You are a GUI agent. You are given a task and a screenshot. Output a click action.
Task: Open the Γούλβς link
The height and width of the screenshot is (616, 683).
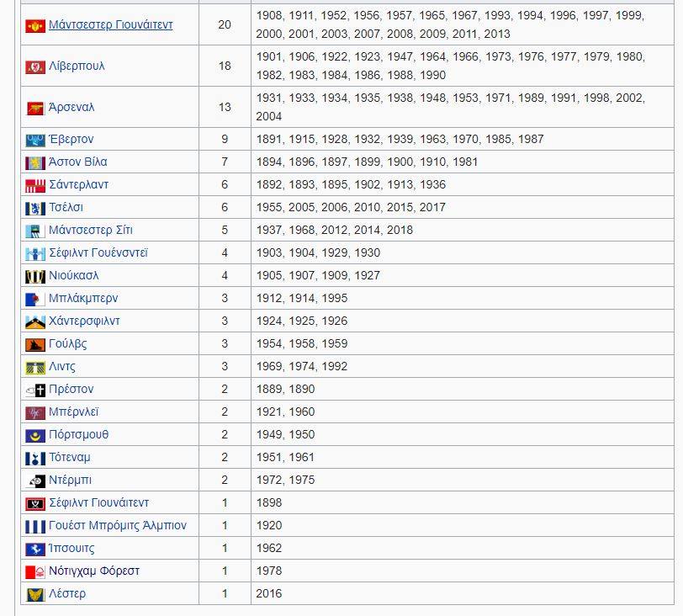(68, 343)
